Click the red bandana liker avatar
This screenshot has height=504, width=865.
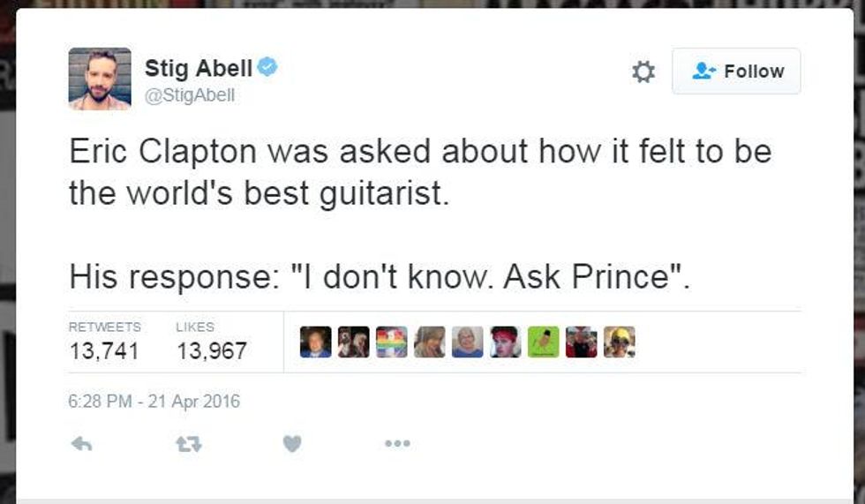point(506,342)
